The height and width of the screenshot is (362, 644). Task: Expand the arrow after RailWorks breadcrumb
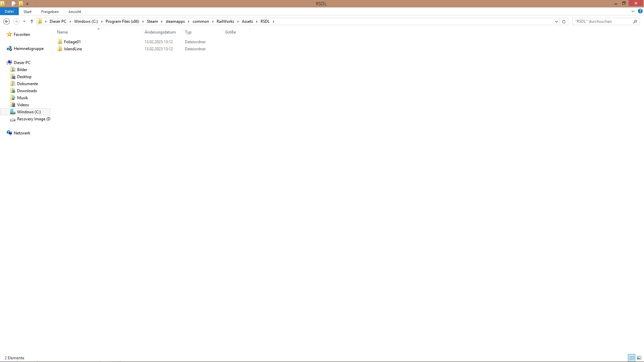coord(238,21)
